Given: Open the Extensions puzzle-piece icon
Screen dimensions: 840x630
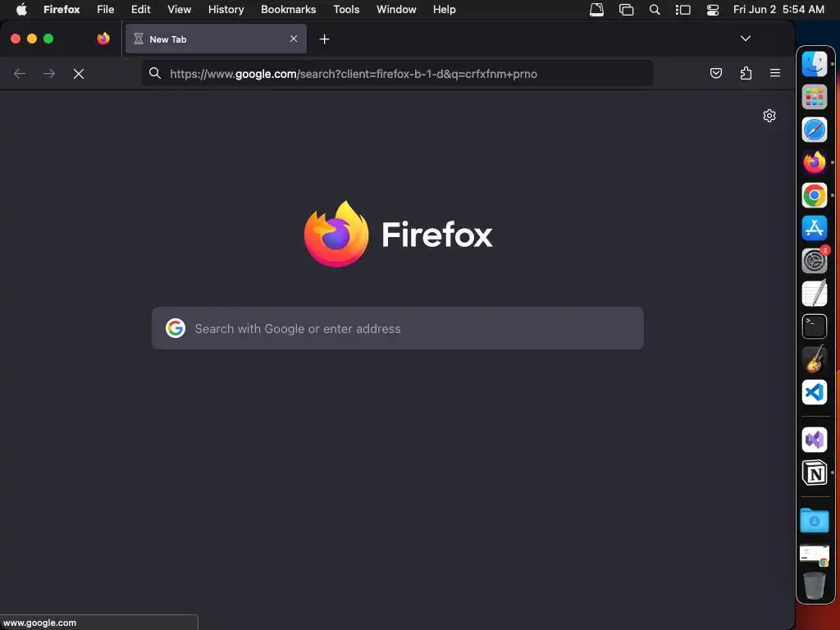Looking at the screenshot, I should tap(746, 73).
